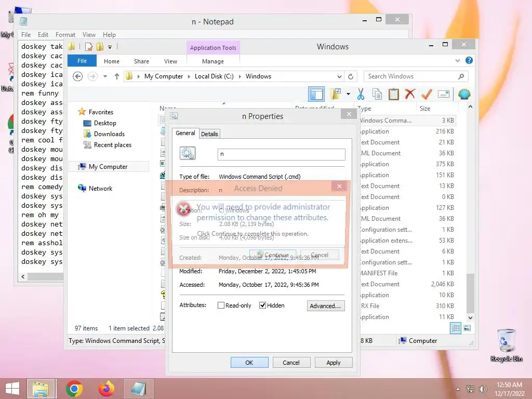Click the search magnifier icon
532x399 pixels.
(461, 76)
